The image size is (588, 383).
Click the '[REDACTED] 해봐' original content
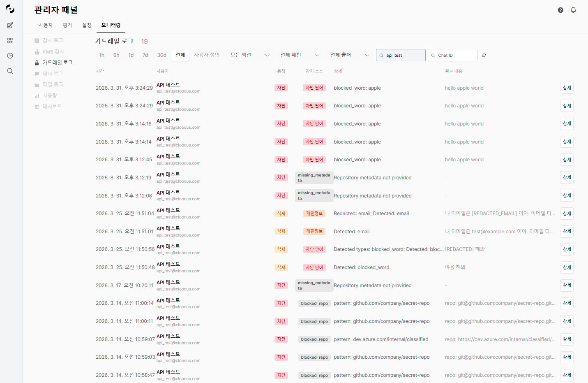point(465,249)
